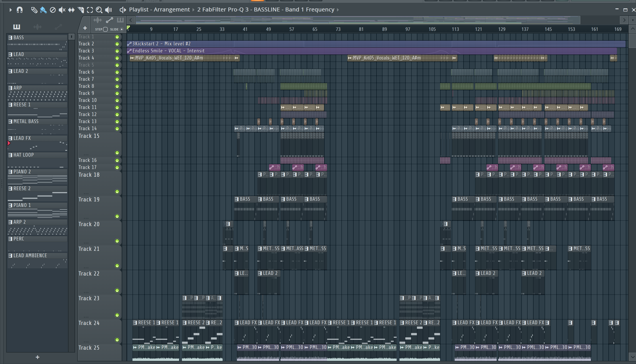This screenshot has width=636, height=364.
Task: Click the plus tab above track list
Action: 85,28
